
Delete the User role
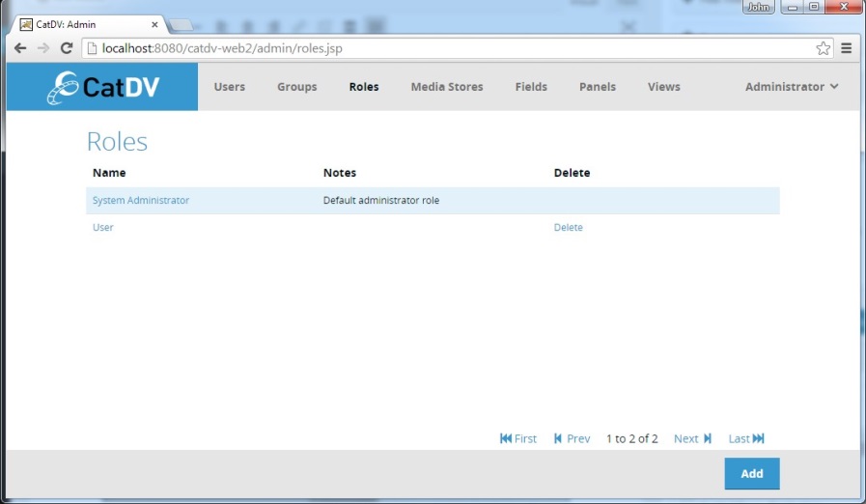[569, 227]
